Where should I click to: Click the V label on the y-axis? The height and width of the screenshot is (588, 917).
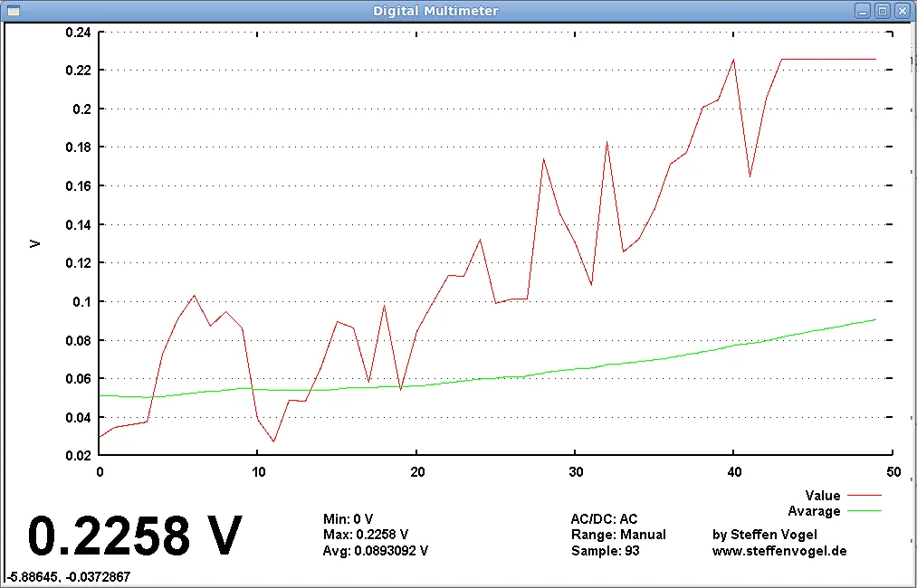(35, 243)
